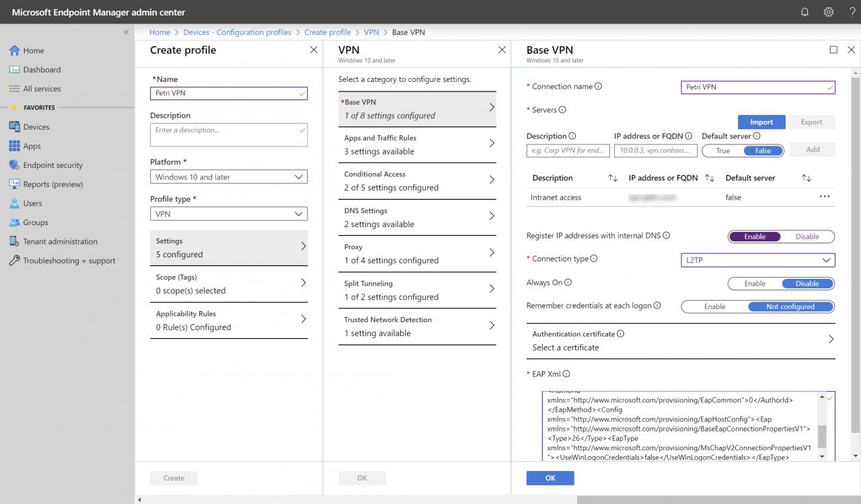Expand Scope (Tags) row
The image size is (861, 504).
click(x=229, y=284)
